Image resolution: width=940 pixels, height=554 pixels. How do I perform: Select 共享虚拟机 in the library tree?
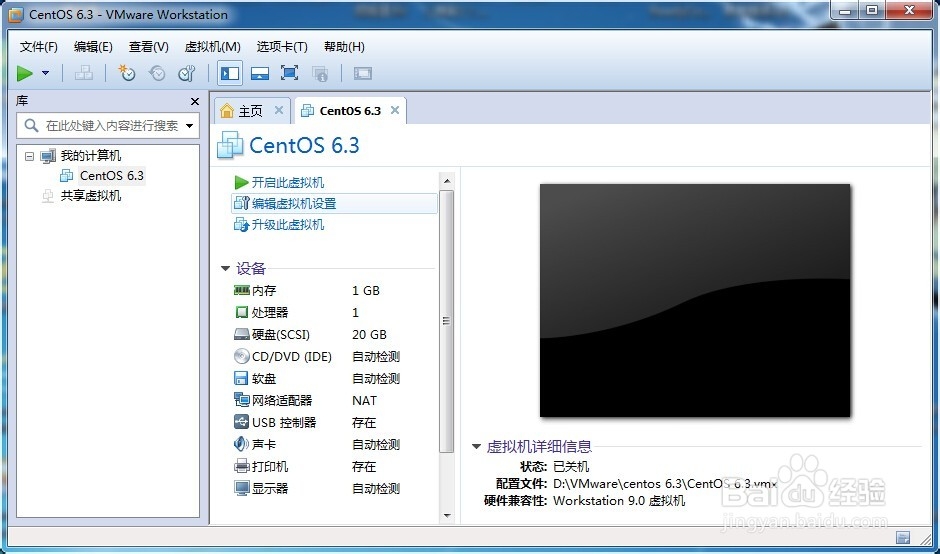[x=91, y=196]
